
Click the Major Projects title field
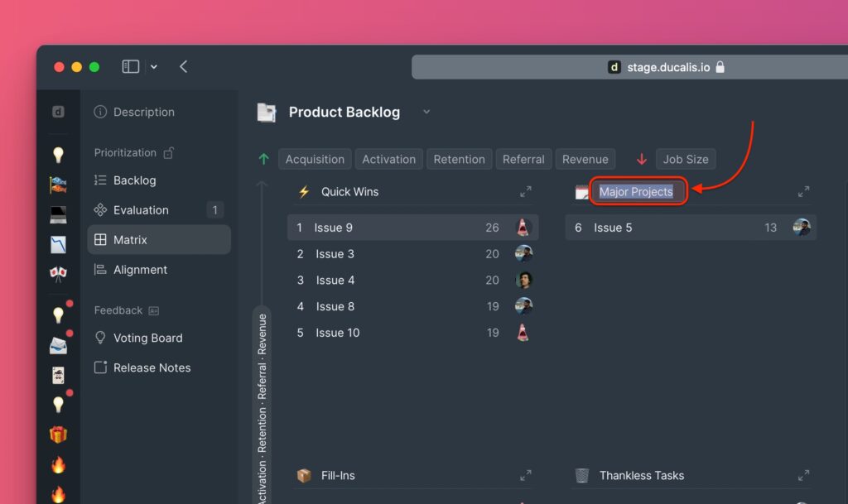point(636,192)
